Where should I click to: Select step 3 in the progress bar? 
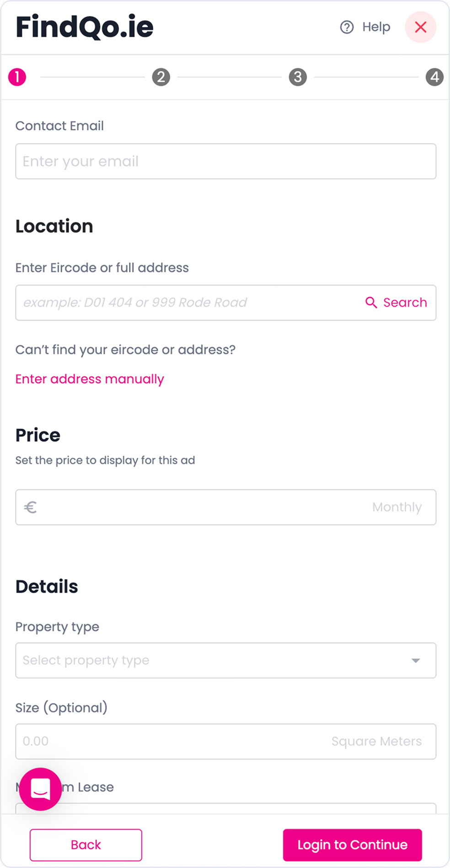[x=298, y=76]
